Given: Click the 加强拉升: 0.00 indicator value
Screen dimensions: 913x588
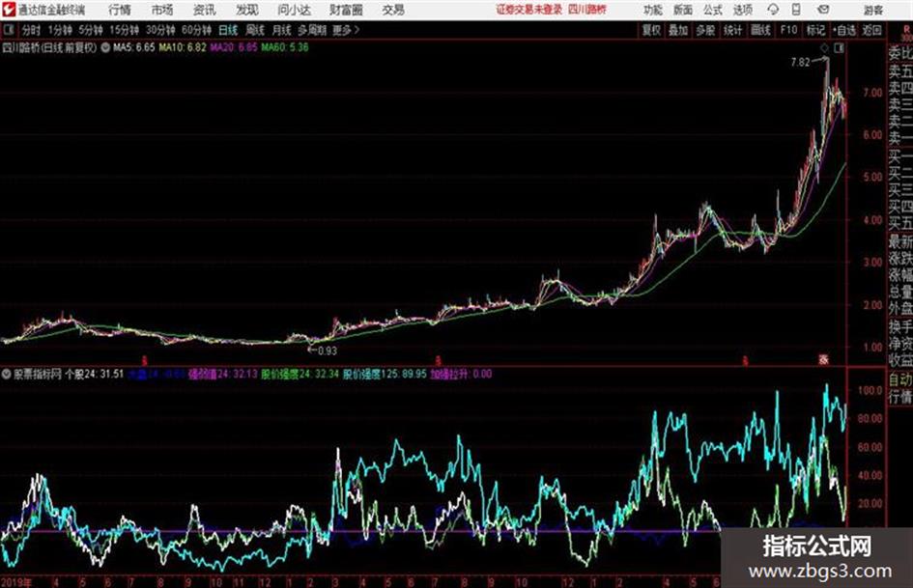Looking at the screenshot, I should 461,375.
